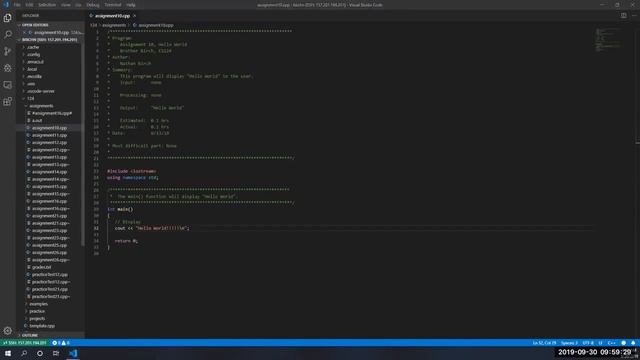Click the VS Code logo in title bar
Viewport: 640px width, 360px height.
pos(6,4)
